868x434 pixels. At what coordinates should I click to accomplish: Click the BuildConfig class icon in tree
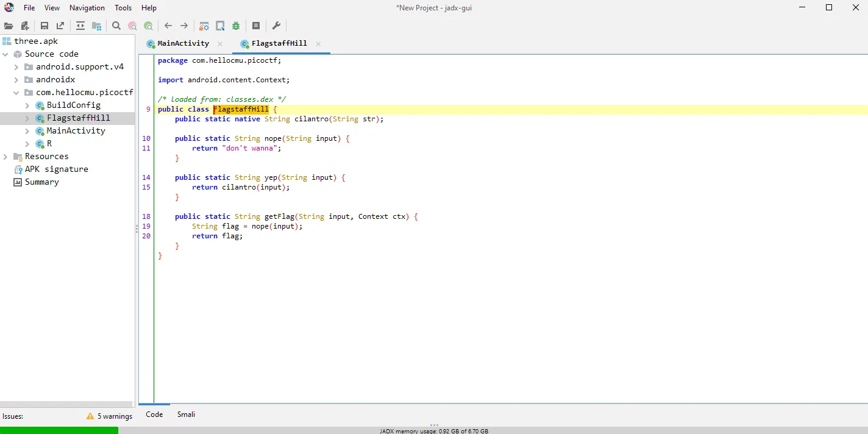[40, 105]
